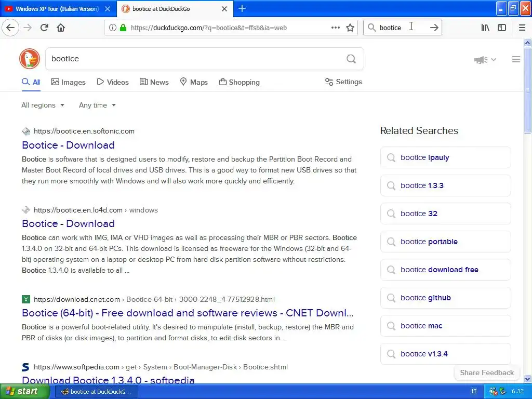The width and height of the screenshot is (532, 399).
Task: Search related bootice github
Action: pyautogui.click(x=445, y=298)
